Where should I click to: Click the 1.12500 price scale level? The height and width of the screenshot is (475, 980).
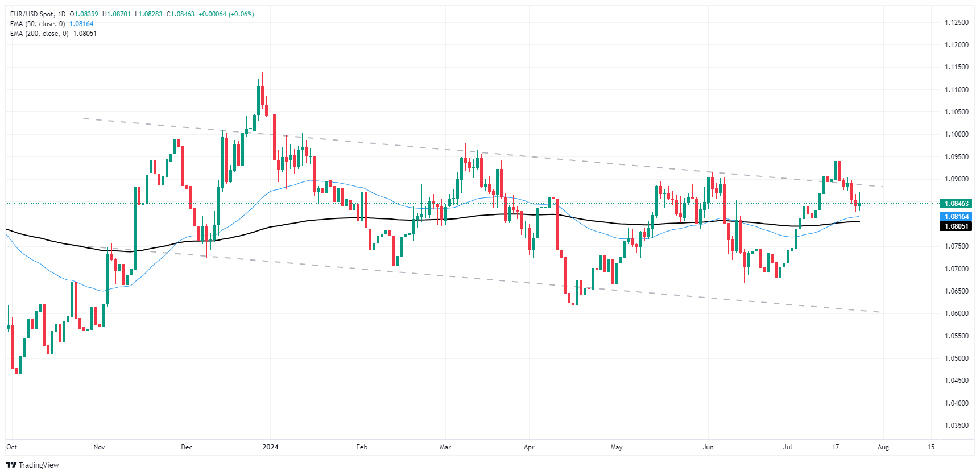(x=956, y=23)
